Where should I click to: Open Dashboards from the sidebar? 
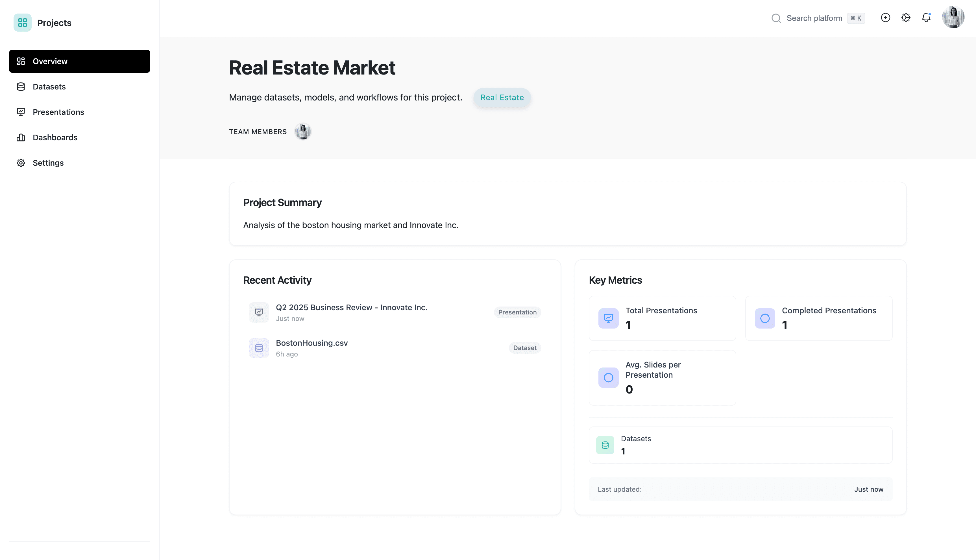click(x=55, y=137)
